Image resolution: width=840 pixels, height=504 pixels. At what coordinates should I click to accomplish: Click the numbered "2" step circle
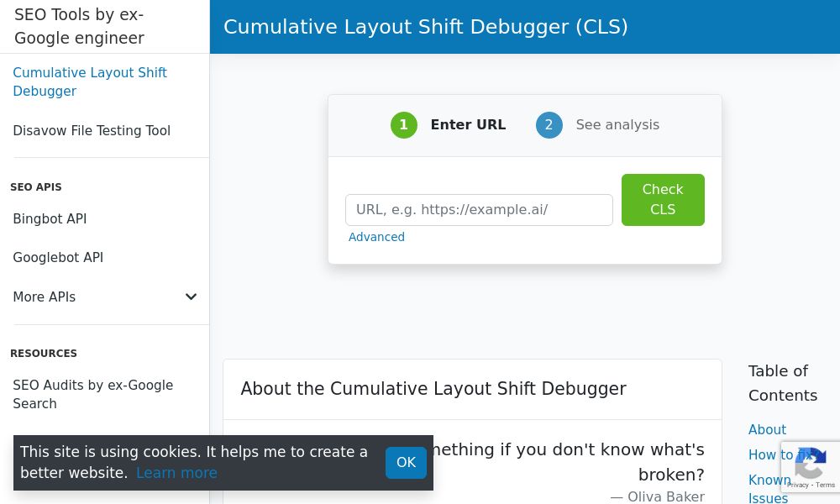(x=549, y=124)
